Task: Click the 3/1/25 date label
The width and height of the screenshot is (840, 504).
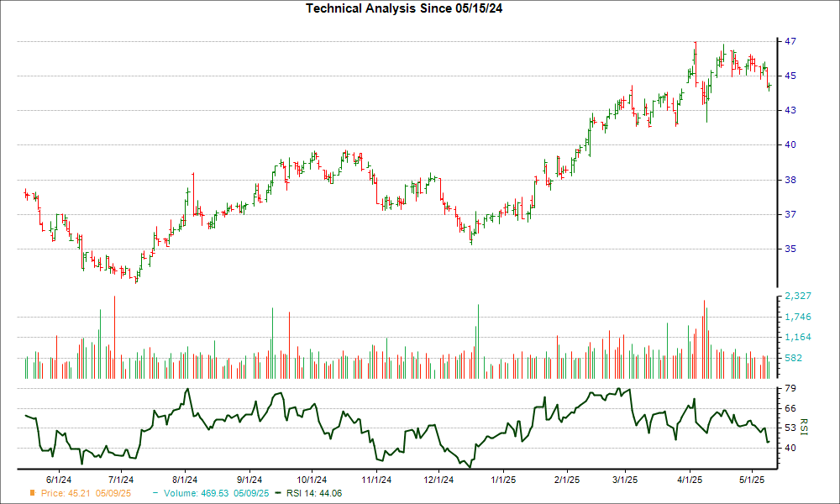Action: 625,480
